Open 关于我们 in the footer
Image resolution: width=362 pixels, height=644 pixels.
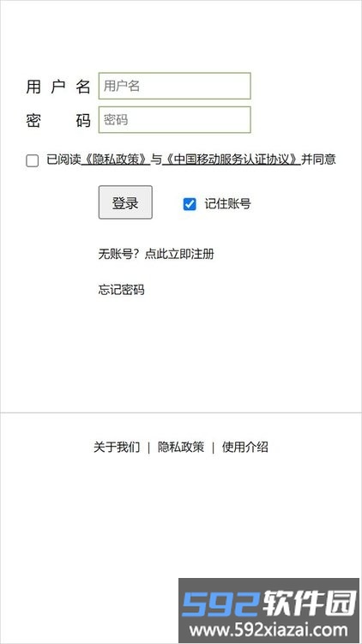[x=117, y=447]
